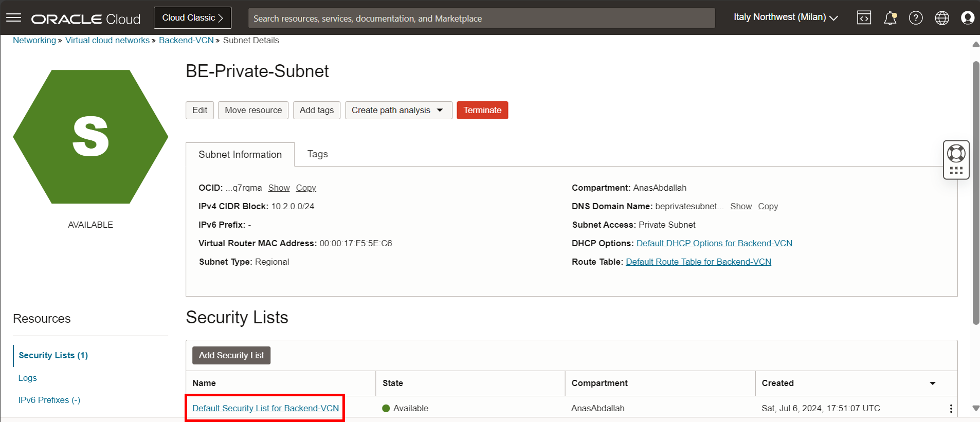Focus the search resources input field
The height and width of the screenshot is (422, 980).
coord(481,18)
